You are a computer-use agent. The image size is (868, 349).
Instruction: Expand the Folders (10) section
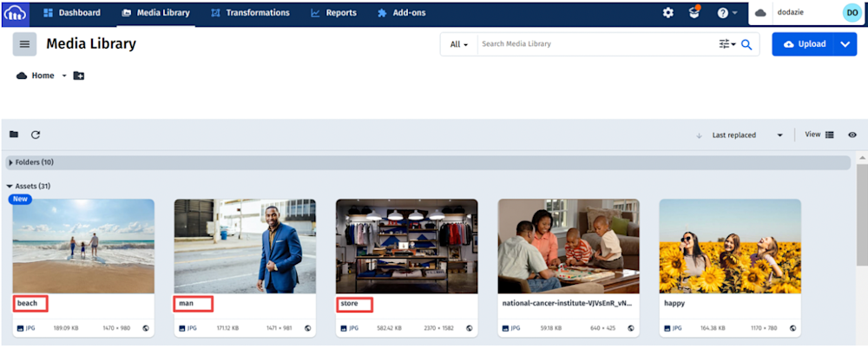coord(10,162)
